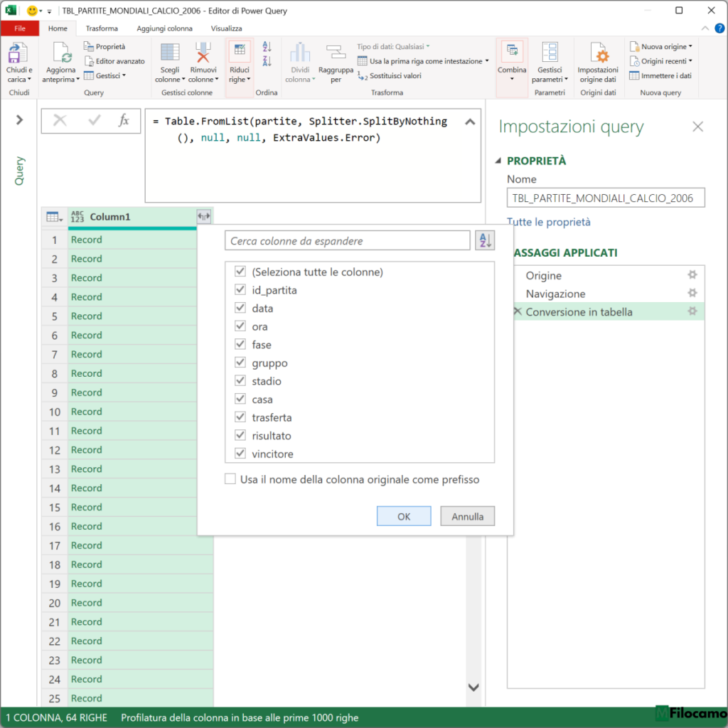Click Rimuovi colonne icon
The height and width of the screenshot is (728, 728).
pyautogui.click(x=203, y=52)
